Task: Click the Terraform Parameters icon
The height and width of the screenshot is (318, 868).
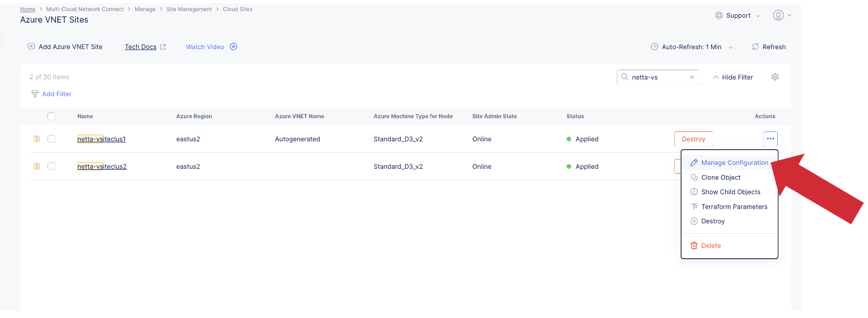Action: (x=694, y=207)
